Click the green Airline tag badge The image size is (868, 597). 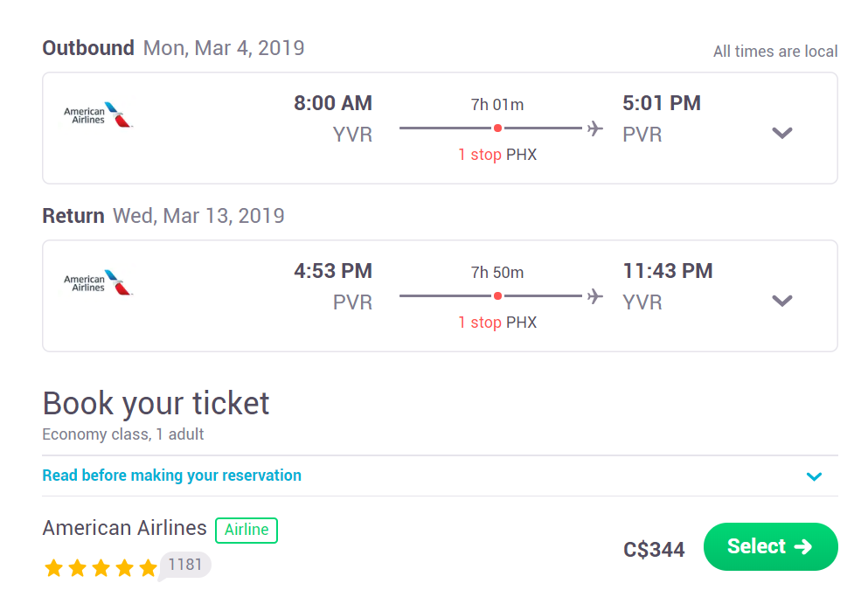tap(247, 530)
